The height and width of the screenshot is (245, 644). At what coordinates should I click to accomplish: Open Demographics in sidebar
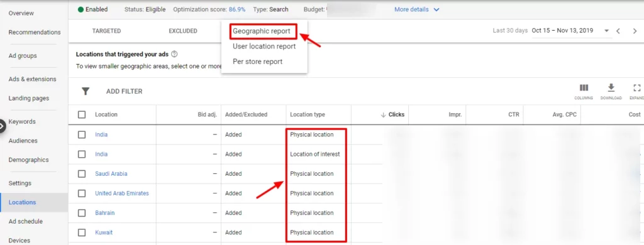tap(29, 160)
